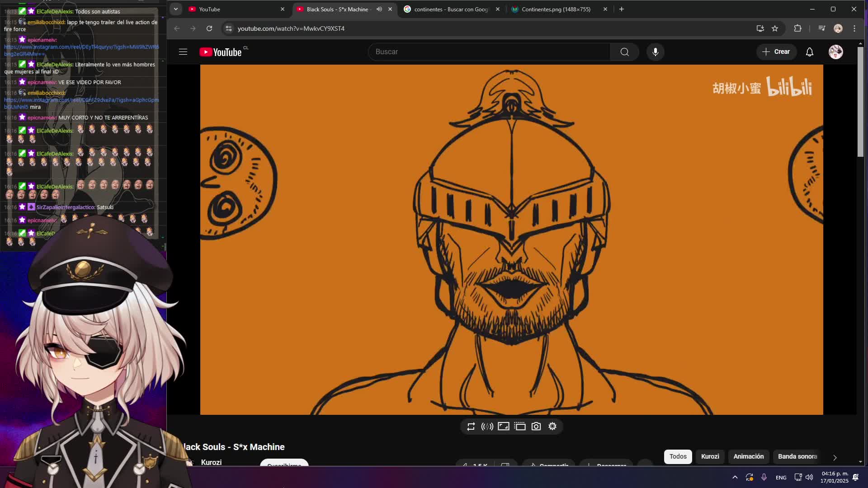Image resolution: width=868 pixels, height=488 pixels.
Task: Open emiliabocchixd's second Instagram reel link
Action: (81, 103)
